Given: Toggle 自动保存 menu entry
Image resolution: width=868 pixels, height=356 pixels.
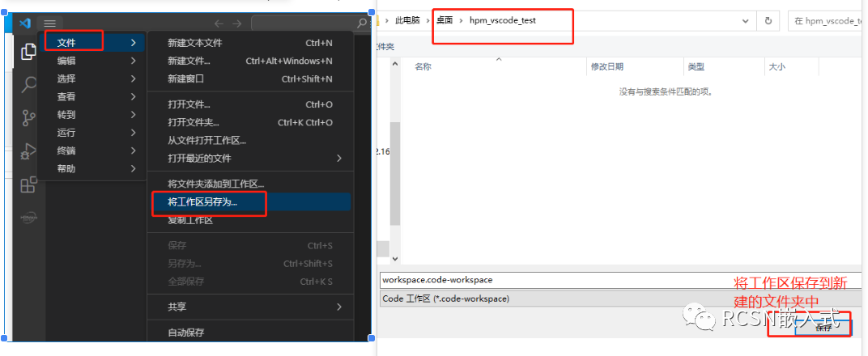Looking at the screenshot, I should [x=249, y=333].
